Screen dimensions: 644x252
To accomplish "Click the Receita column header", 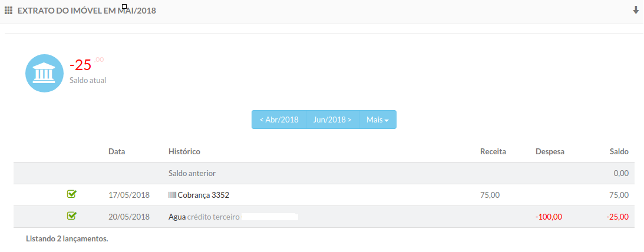I will click(x=493, y=152).
